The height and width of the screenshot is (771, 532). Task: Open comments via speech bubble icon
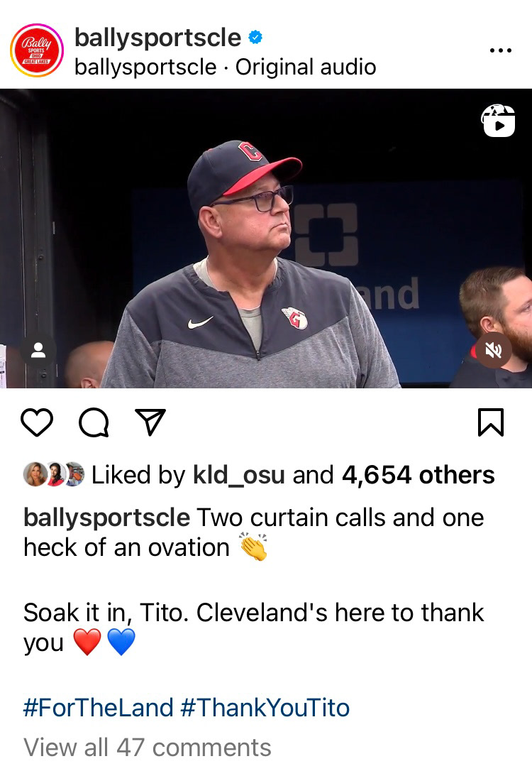click(x=94, y=422)
